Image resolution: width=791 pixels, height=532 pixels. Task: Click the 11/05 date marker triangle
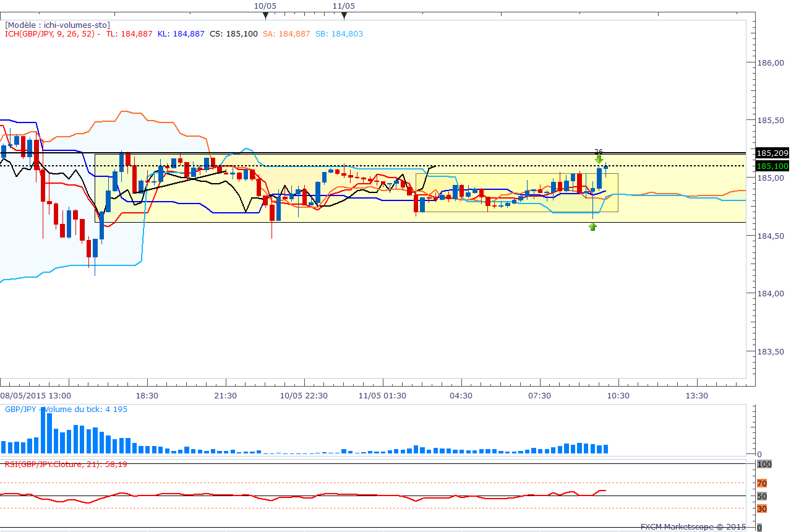click(x=344, y=15)
